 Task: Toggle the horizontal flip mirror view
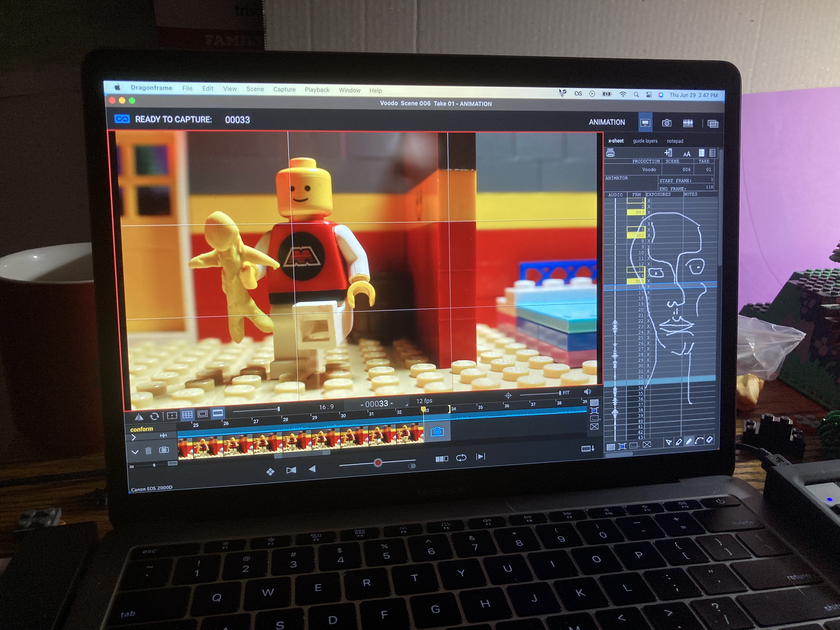click(139, 417)
